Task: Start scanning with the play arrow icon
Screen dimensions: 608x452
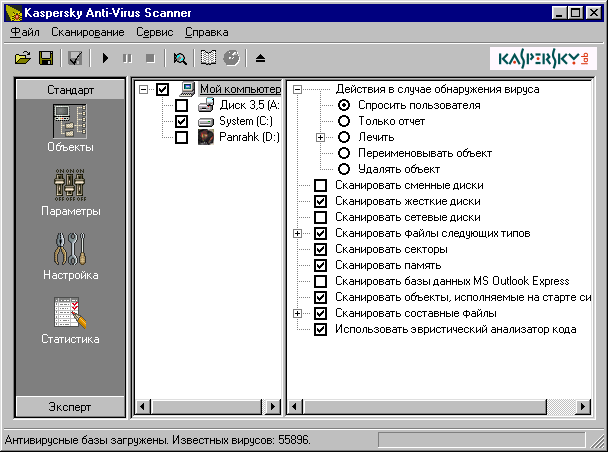Action: coord(105,59)
